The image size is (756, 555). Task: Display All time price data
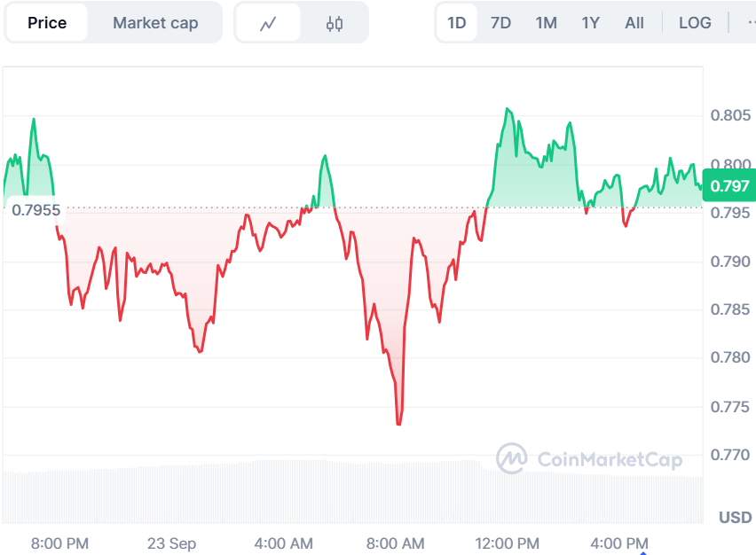[x=634, y=23]
